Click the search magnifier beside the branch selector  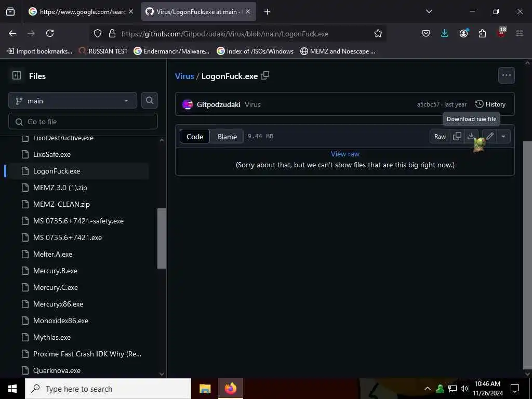(x=150, y=100)
